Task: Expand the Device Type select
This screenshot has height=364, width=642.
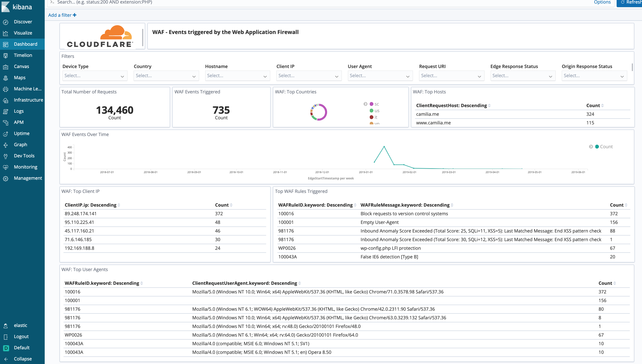Action: [x=95, y=75]
